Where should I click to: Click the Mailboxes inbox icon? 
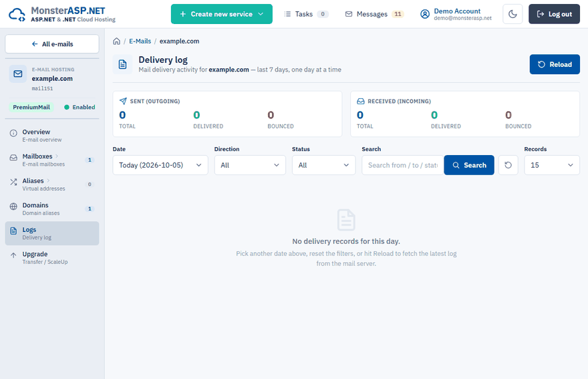tap(13, 158)
